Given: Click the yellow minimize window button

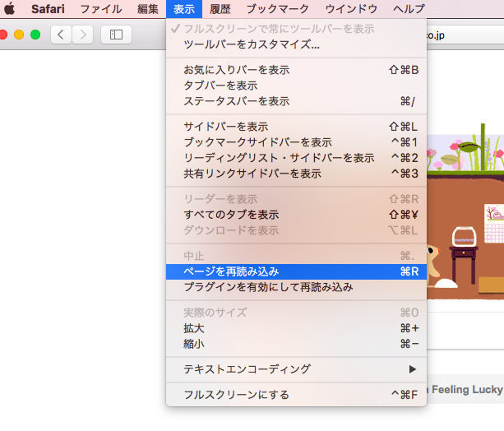Looking at the screenshot, I should [19, 35].
